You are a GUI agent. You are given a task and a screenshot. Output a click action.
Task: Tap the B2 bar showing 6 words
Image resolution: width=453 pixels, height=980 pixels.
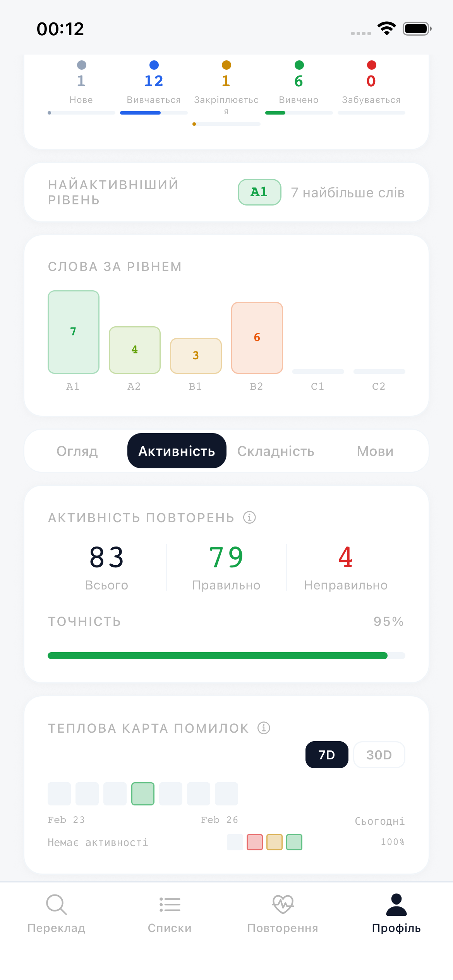point(257,338)
